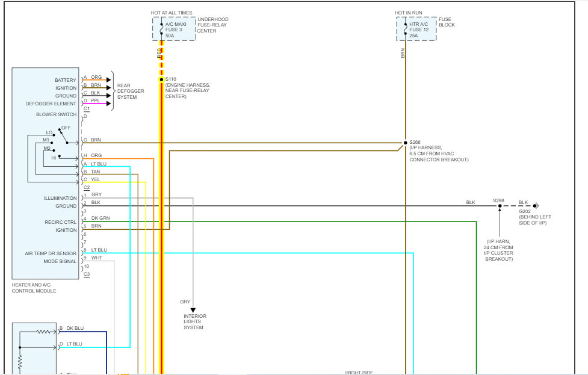The image size is (588, 375).
Task: Click the RECIRC CTRL terminal label
Action: pyautogui.click(x=60, y=222)
